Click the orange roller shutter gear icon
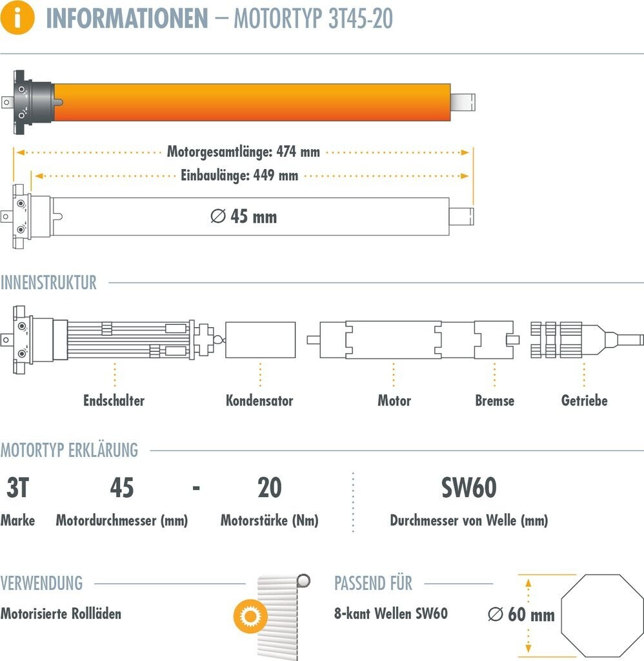644x661 pixels. pos(248,615)
